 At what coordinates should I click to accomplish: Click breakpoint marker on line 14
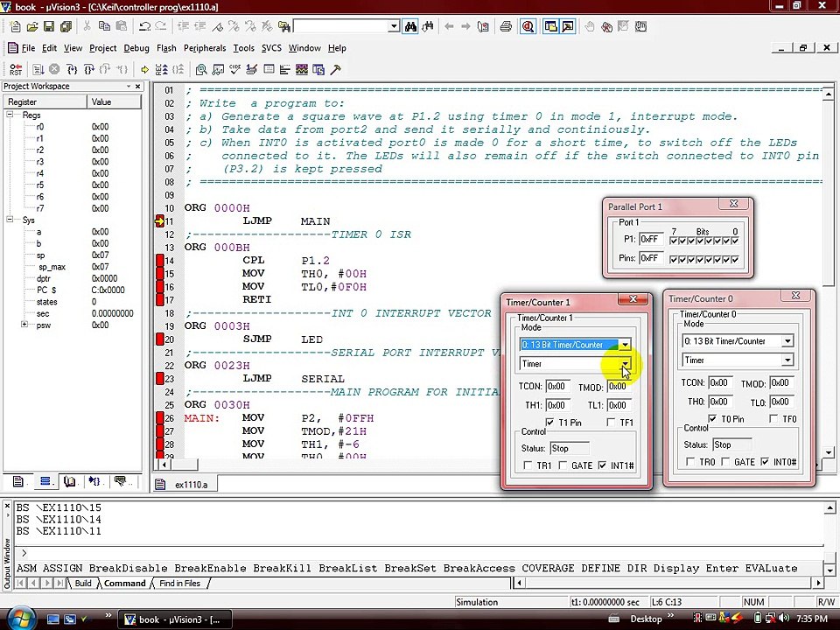tap(159, 261)
